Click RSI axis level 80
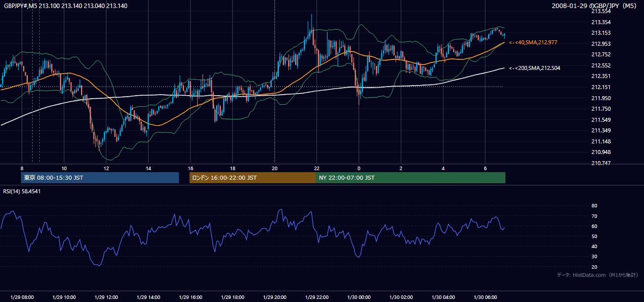The height and width of the screenshot is (302, 644). [594, 206]
